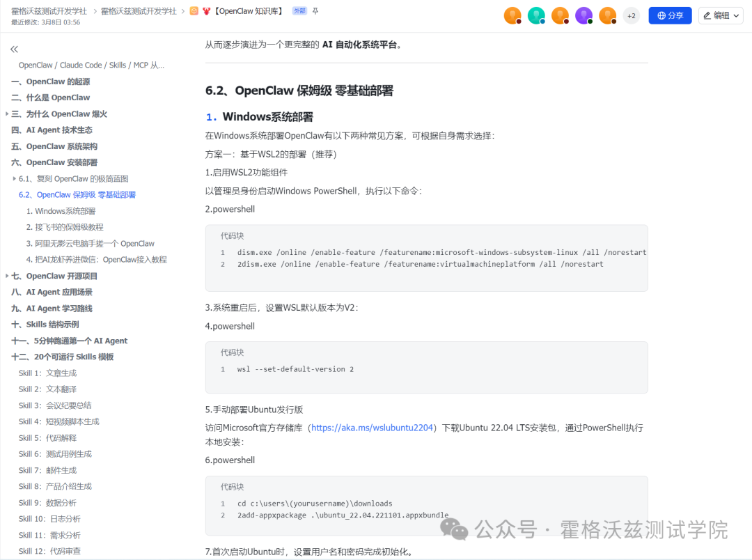Open the aka.ms/wslubuntu2204 link
The height and width of the screenshot is (560, 752).
(x=372, y=428)
